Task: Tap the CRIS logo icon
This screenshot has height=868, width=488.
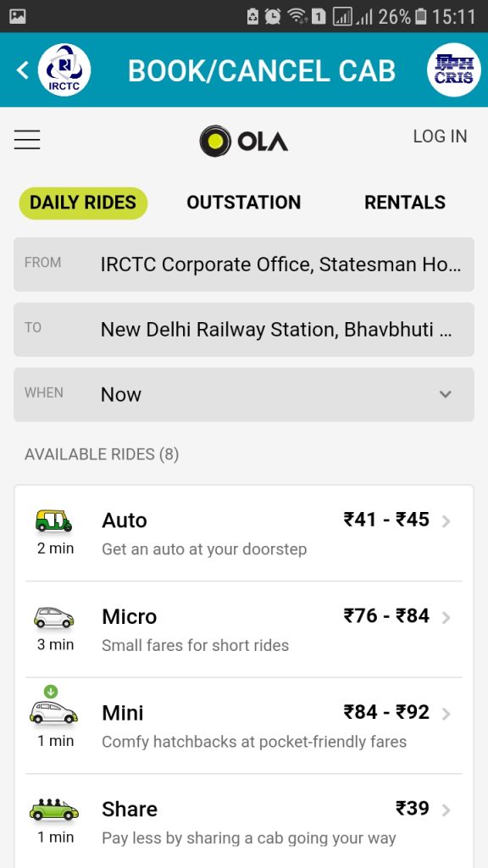Action: click(x=454, y=70)
